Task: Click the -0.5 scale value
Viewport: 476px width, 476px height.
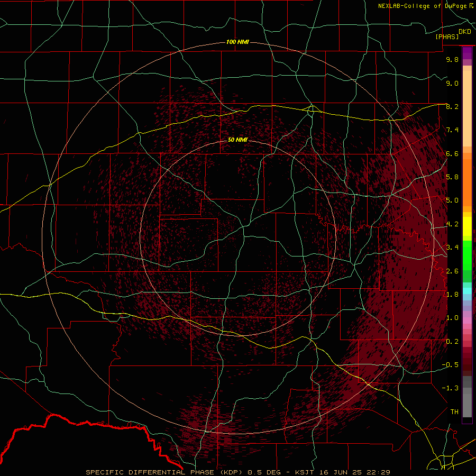Action: click(x=450, y=365)
